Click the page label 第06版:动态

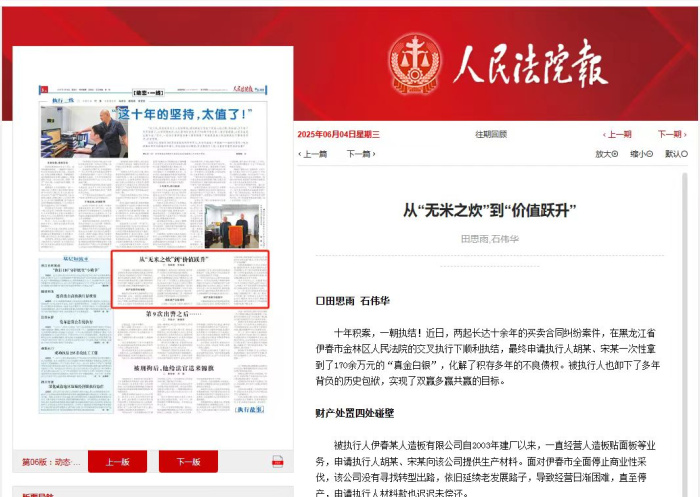coord(51,462)
